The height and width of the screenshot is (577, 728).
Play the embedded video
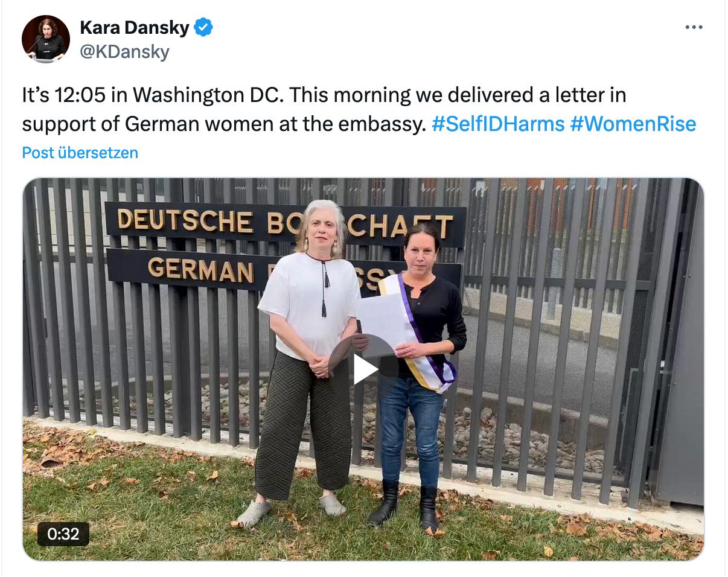pos(363,369)
